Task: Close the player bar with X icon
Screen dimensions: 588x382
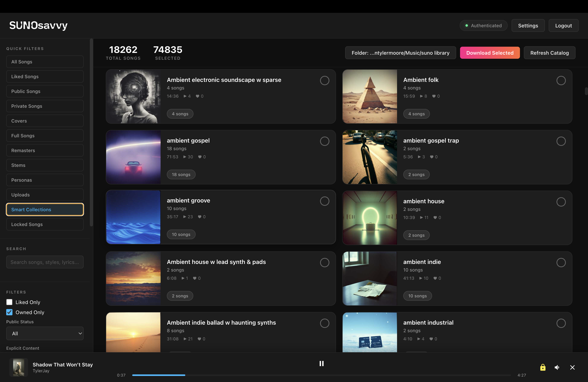Action: [572, 367]
